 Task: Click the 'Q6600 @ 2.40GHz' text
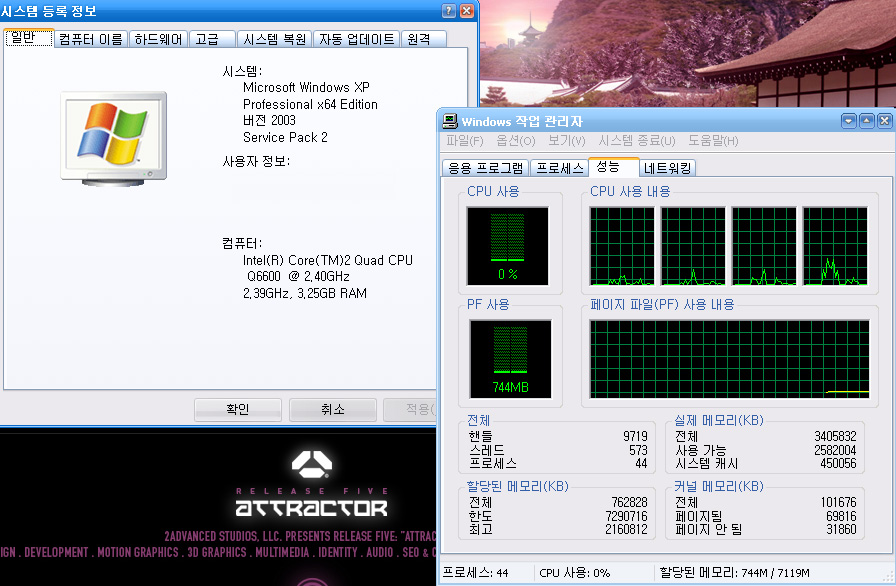[298, 276]
